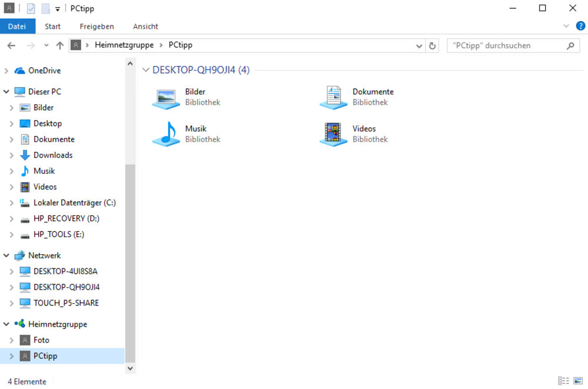Image resolution: width=588 pixels, height=389 pixels.
Task: Click the Netzwerk icon in sidebar
Action: point(19,255)
